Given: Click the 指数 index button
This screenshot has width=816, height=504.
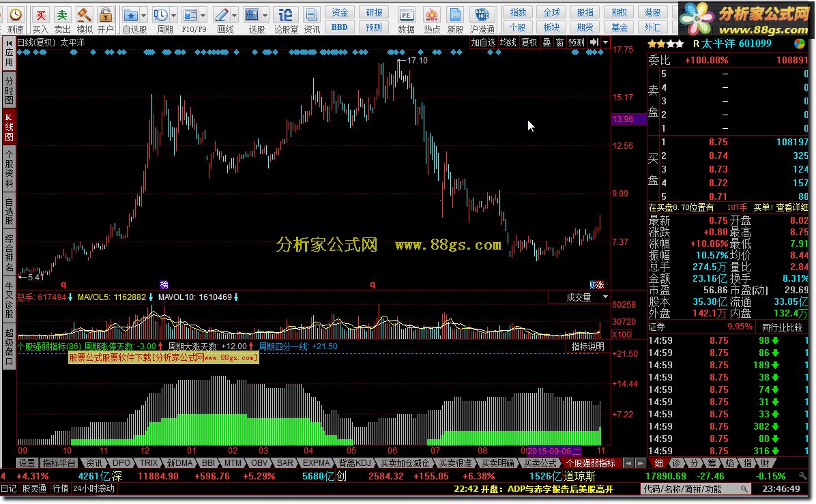Looking at the screenshot, I should coord(518,12).
